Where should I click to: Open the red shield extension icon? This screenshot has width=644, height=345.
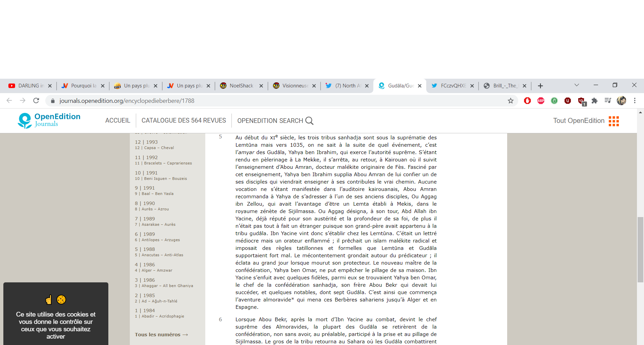527,100
